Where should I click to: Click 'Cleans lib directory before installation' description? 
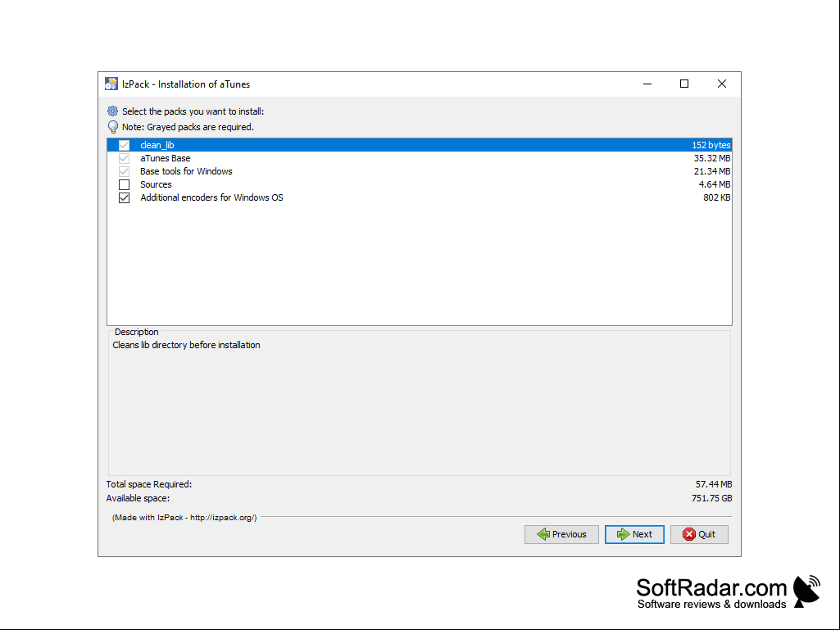pyautogui.click(x=186, y=345)
